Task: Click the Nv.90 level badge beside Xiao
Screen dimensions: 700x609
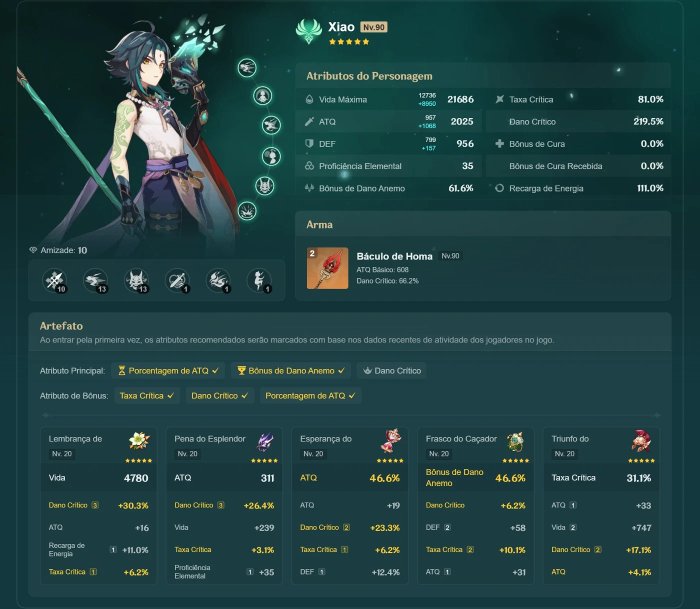Action: (374, 27)
